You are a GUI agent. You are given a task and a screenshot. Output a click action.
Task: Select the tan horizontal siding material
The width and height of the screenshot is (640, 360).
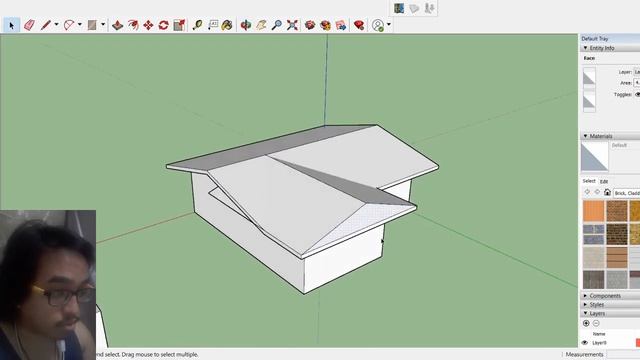tap(617, 258)
